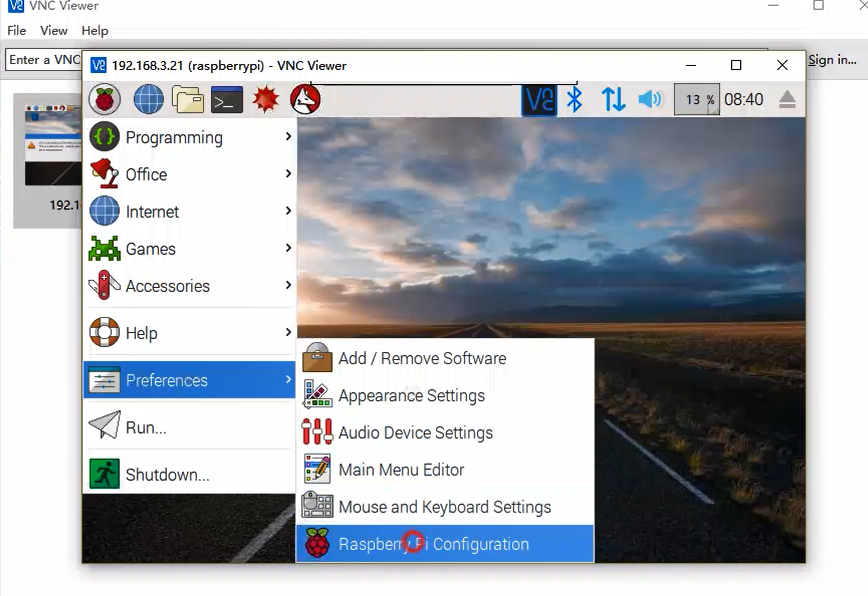This screenshot has height=596, width=868.
Task: Expand the Office submenu arrow
Action: [288, 174]
